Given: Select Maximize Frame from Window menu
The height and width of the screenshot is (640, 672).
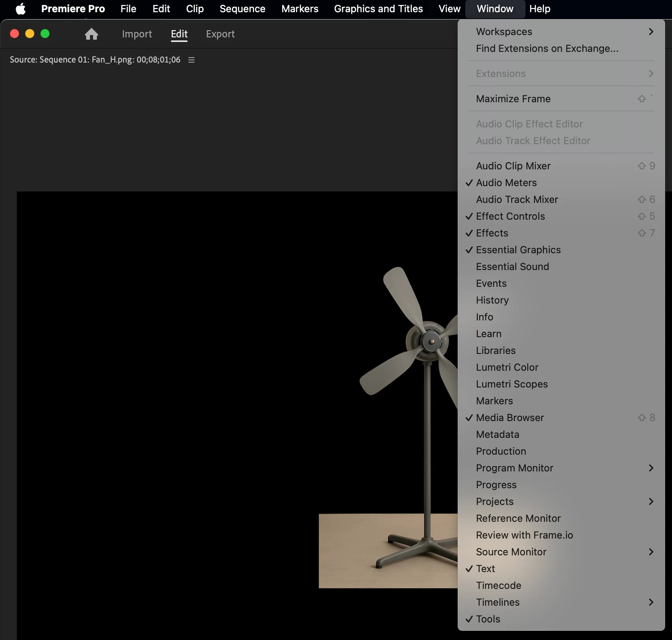Looking at the screenshot, I should click(x=561, y=99).
